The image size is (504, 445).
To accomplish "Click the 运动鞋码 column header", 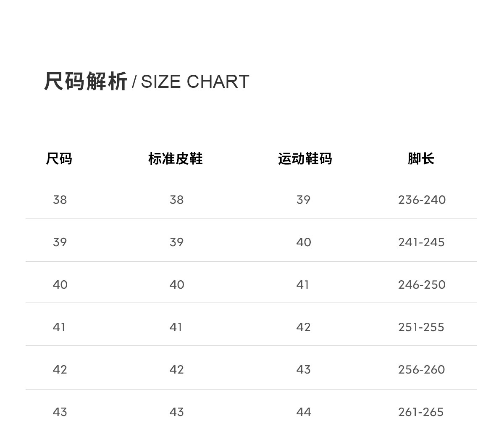I will 305,159.
